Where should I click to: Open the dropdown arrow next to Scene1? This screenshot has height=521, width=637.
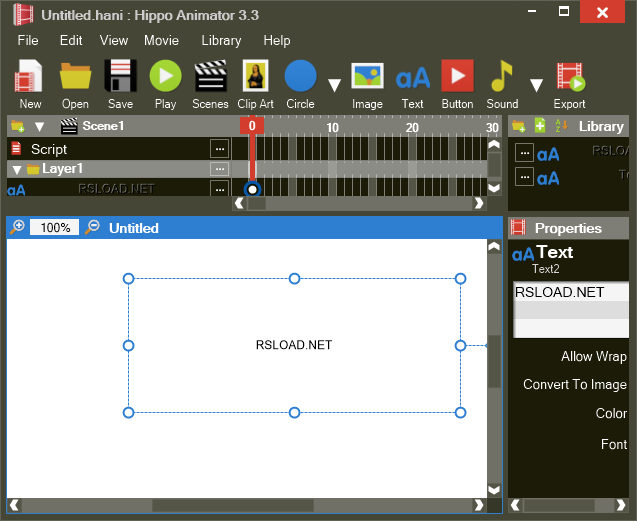[39, 127]
